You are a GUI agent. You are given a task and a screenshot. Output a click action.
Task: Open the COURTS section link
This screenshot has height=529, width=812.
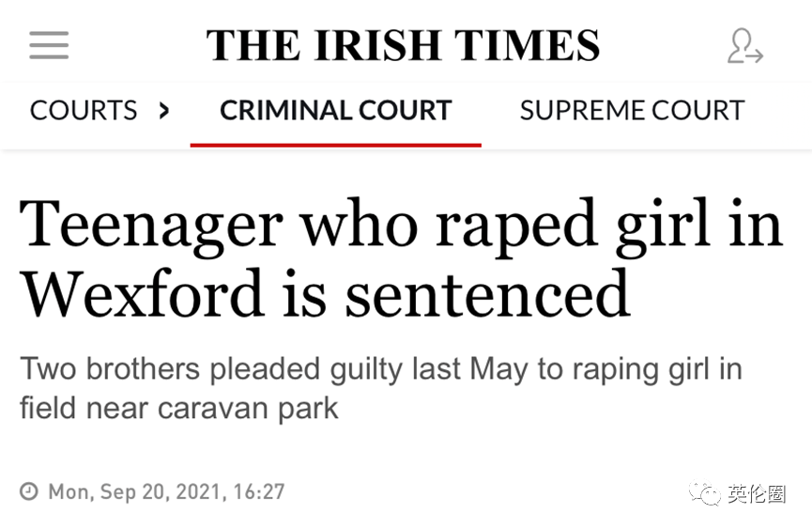84,111
